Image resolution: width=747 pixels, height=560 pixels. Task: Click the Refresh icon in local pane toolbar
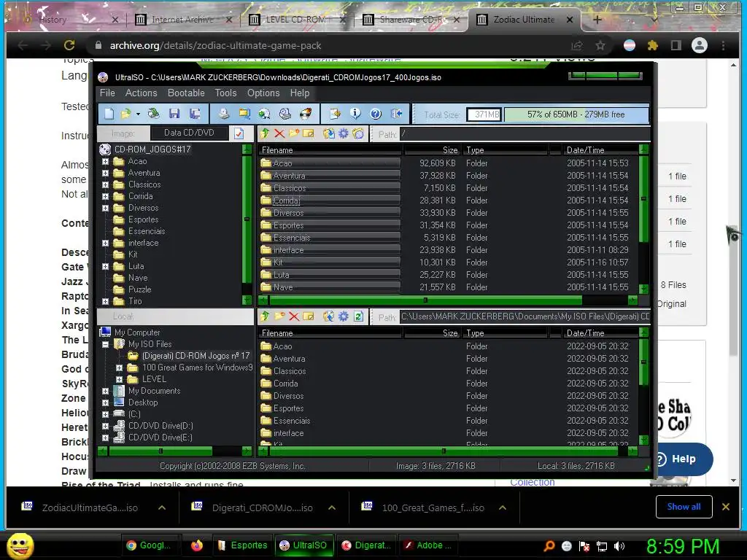tap(358, 316)
